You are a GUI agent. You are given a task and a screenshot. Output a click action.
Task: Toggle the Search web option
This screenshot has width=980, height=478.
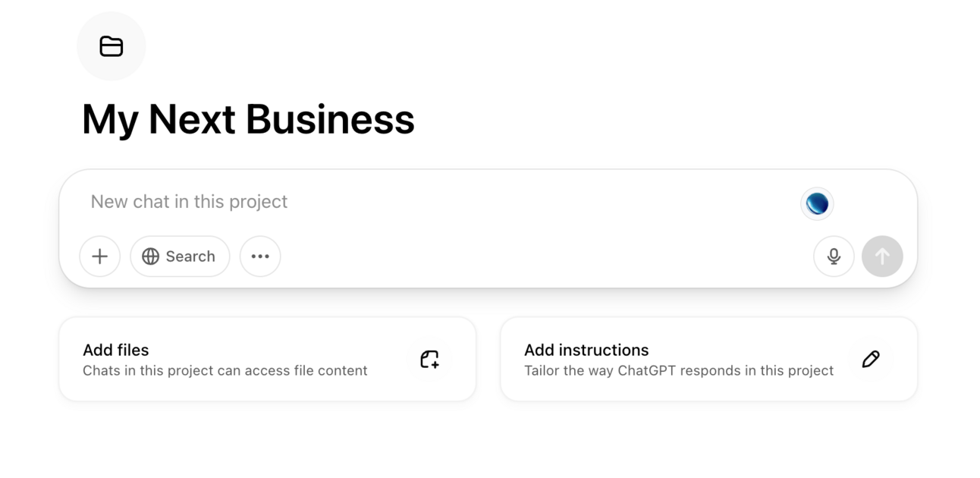pyautogui.click(x=180, y=256)
